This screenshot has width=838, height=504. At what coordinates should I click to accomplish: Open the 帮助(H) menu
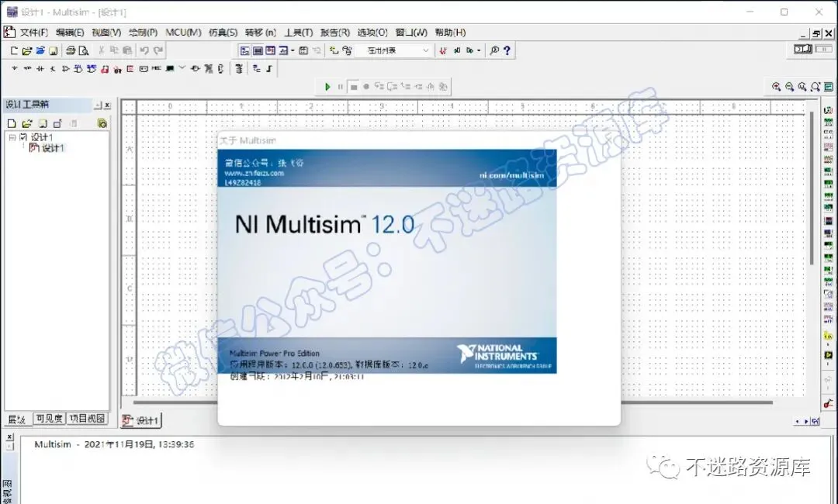[450, 33]
